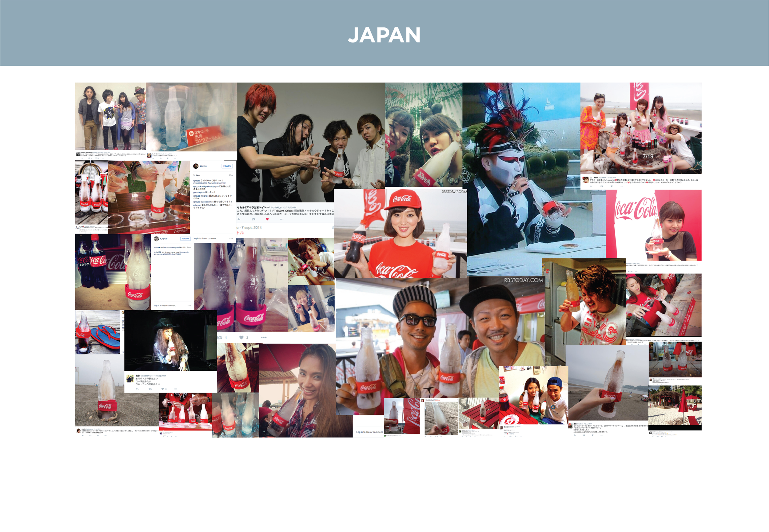769x532 pixels.
Task: Open the two-women selfie with ice bottle
Action: coord(424,135)
